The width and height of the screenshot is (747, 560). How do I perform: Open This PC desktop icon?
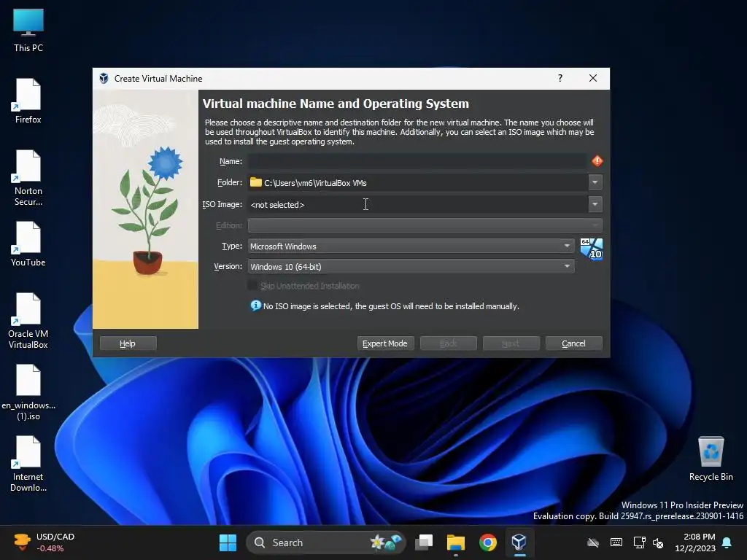coord(28,29)
